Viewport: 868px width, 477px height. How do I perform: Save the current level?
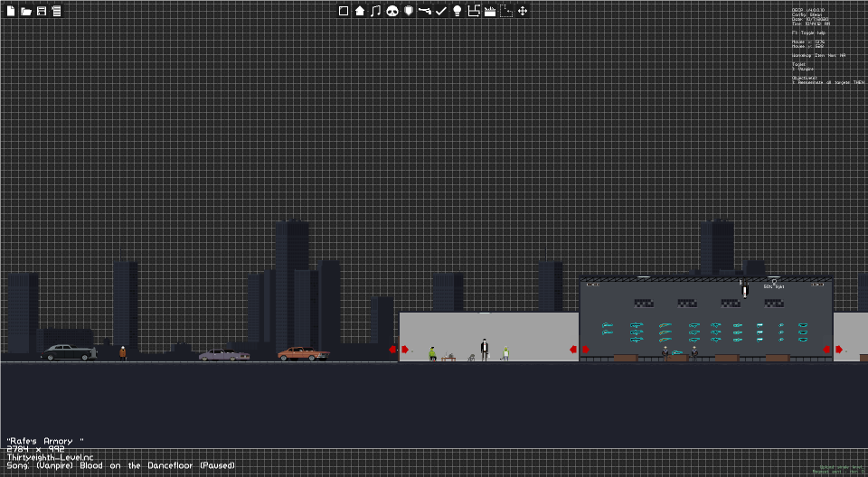(x=42, y=11)
